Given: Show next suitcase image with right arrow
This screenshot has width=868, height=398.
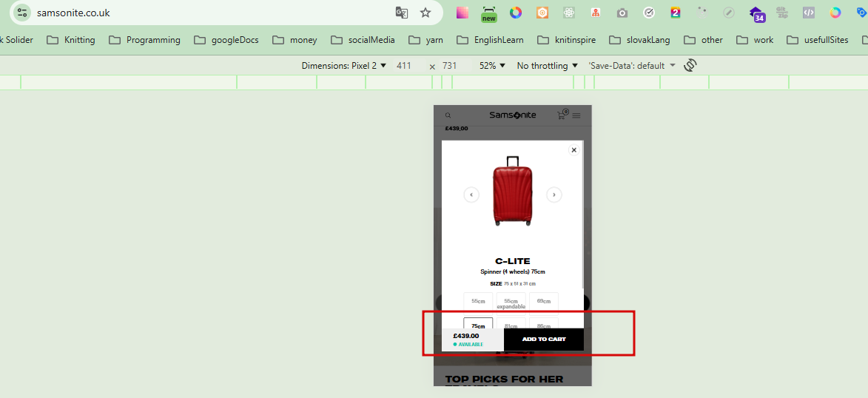Looking at the screenshot, I should [554, 195].
